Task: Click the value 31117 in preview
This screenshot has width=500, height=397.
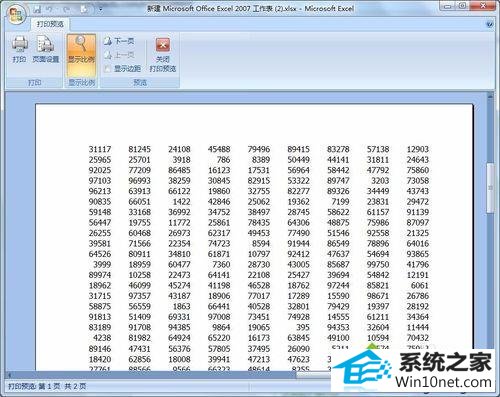Action: pos(100,149)
